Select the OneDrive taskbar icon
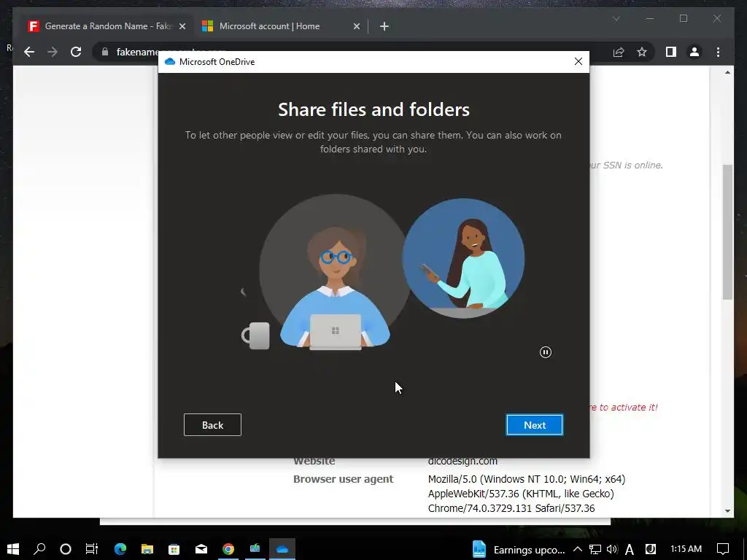The width and height of the screenshot is (747, 560). (282, 549)
